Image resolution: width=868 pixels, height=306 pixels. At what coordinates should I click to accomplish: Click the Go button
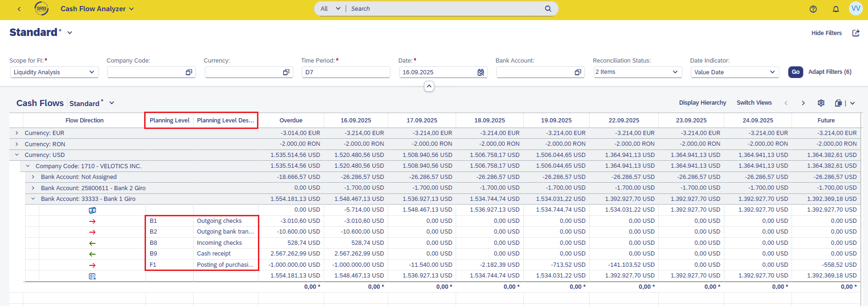tap(795, 72)
